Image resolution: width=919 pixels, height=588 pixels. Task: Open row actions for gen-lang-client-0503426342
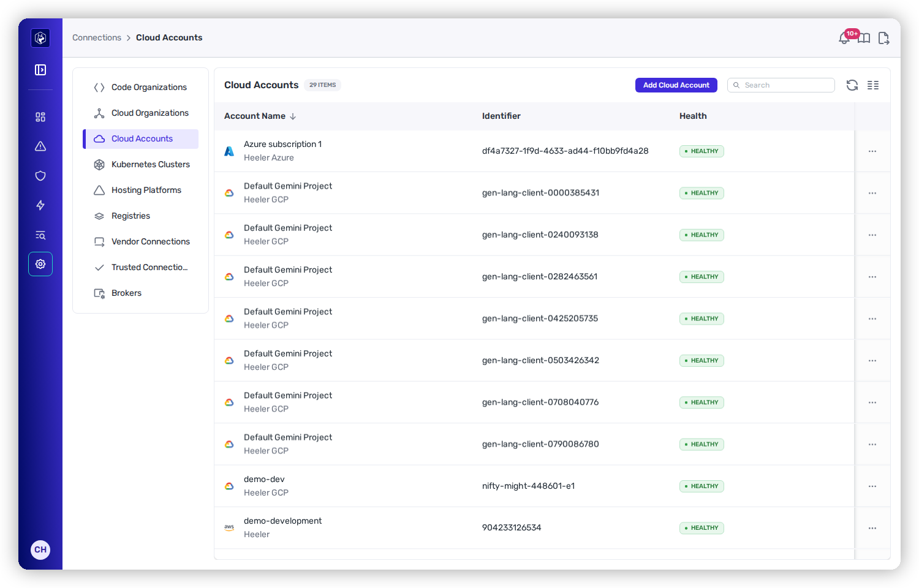[x=872, y=361]
